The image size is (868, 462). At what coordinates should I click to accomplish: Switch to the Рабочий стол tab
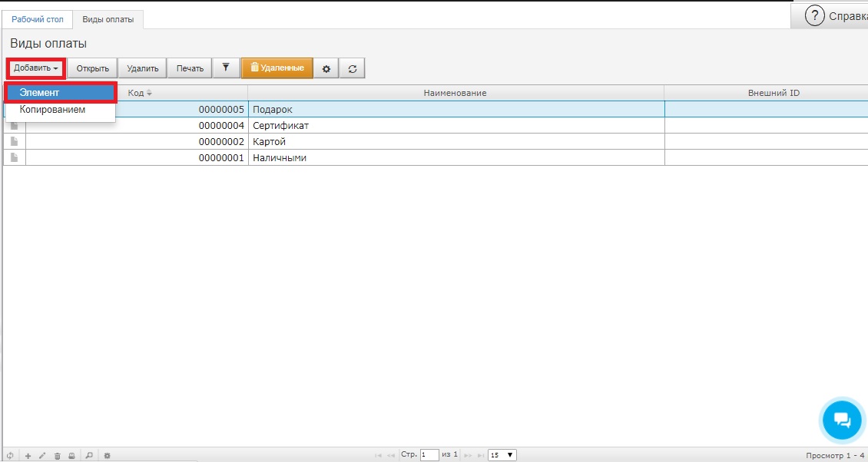pos(38,18)
